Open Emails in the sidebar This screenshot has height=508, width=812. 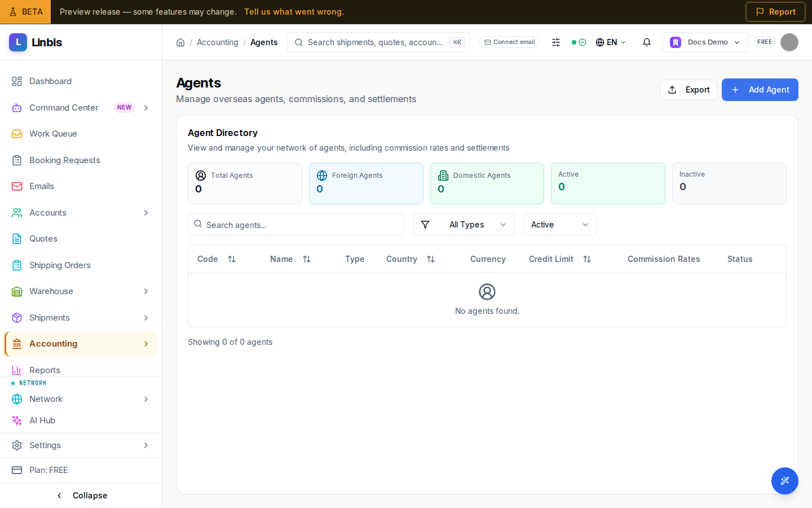[81, 186]
